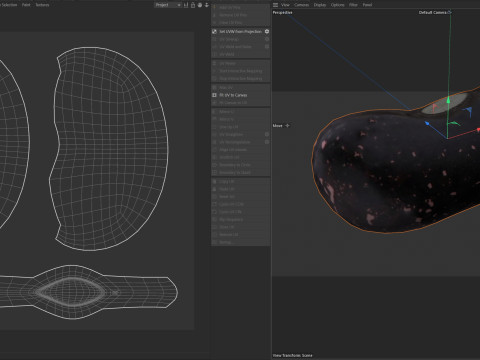Select the large bean-shaped UV island
Image resolution: width=480 pixels, height=360 pixels.
click(x=110, y=148)
